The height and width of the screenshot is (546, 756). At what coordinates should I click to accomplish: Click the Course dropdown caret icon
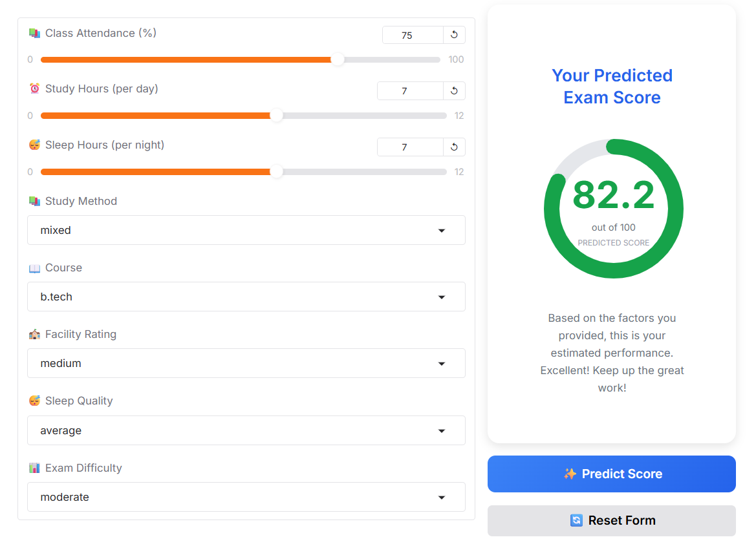click(x=442, y=297)
